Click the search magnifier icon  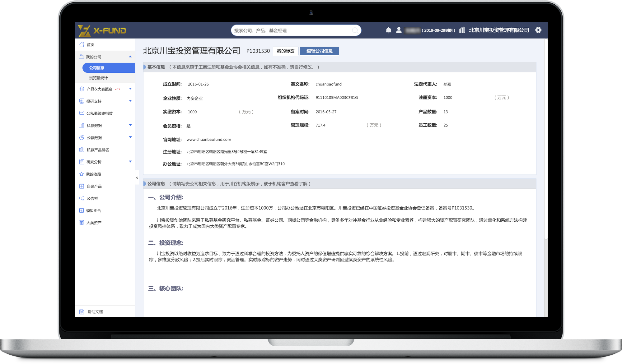[x=355, y=30]
